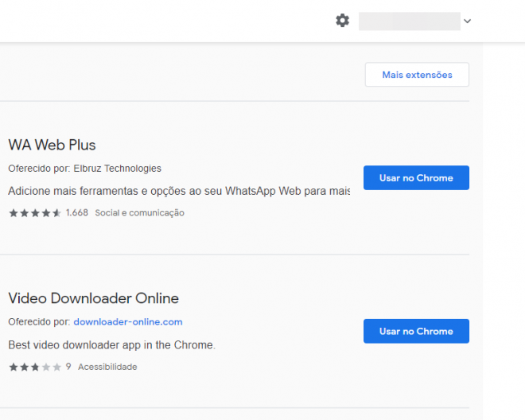Click the Video Downloader Online star rating
Viewport: 525px width, 420px height.
[x=35, y=367]
